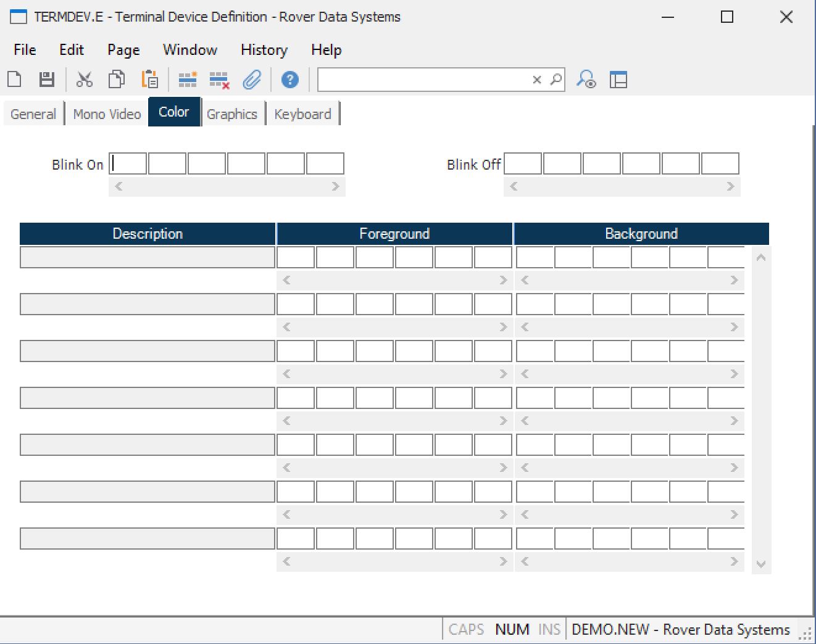Switch to the Keyboard tab
Screen dimensions: 816x644
tap(302, 114)
